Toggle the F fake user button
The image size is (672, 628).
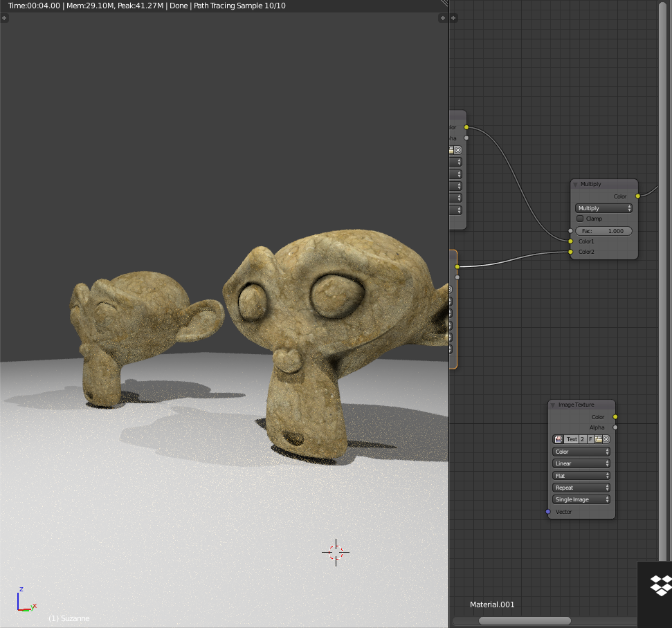tap(590, 439)
